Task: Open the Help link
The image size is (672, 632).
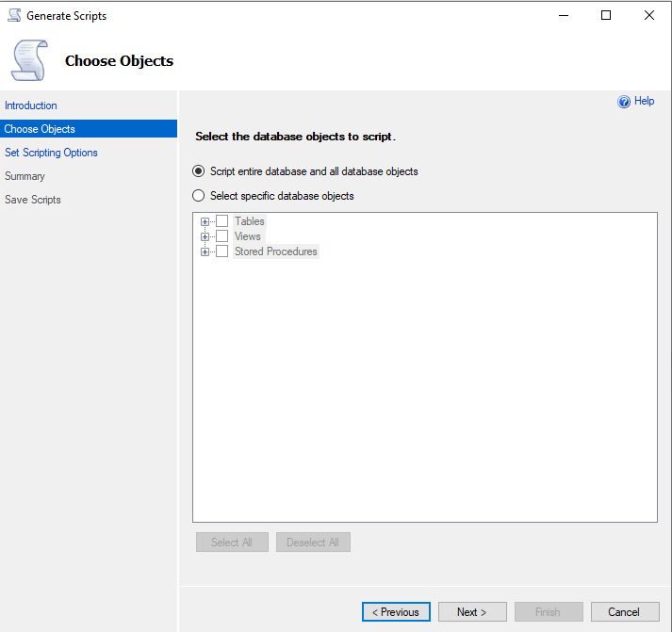Action: pos(645,101)
